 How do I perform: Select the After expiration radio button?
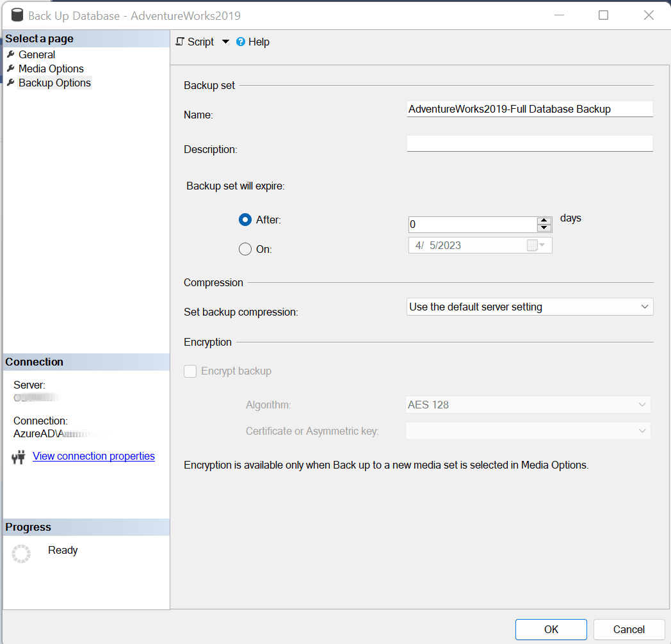pyautogui.click(x=245, y=220)
